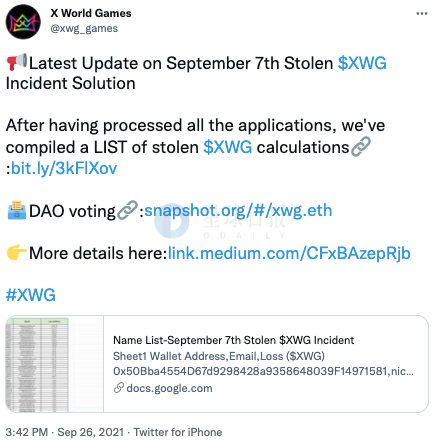
Task: Open the Name List-September 7th card title
Action: (233, 340)
